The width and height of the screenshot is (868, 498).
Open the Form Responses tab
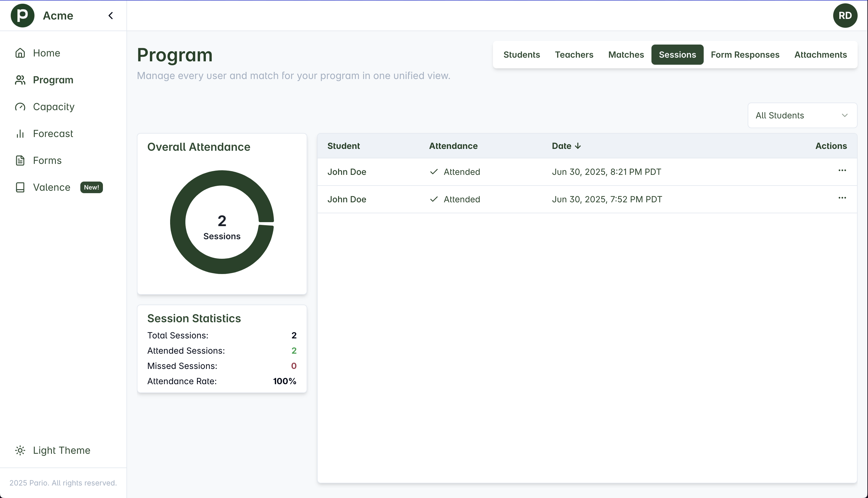(745, 55)
